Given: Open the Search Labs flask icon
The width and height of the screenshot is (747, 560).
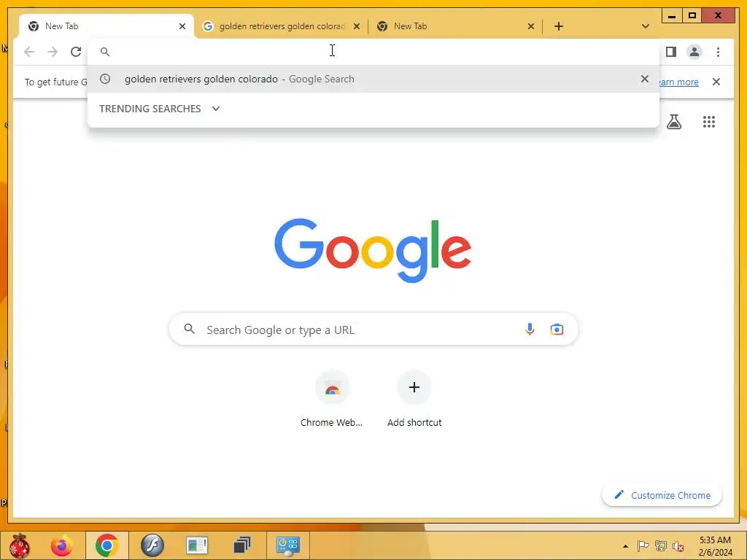Looking at the screenshot, I should coord(673,122).
